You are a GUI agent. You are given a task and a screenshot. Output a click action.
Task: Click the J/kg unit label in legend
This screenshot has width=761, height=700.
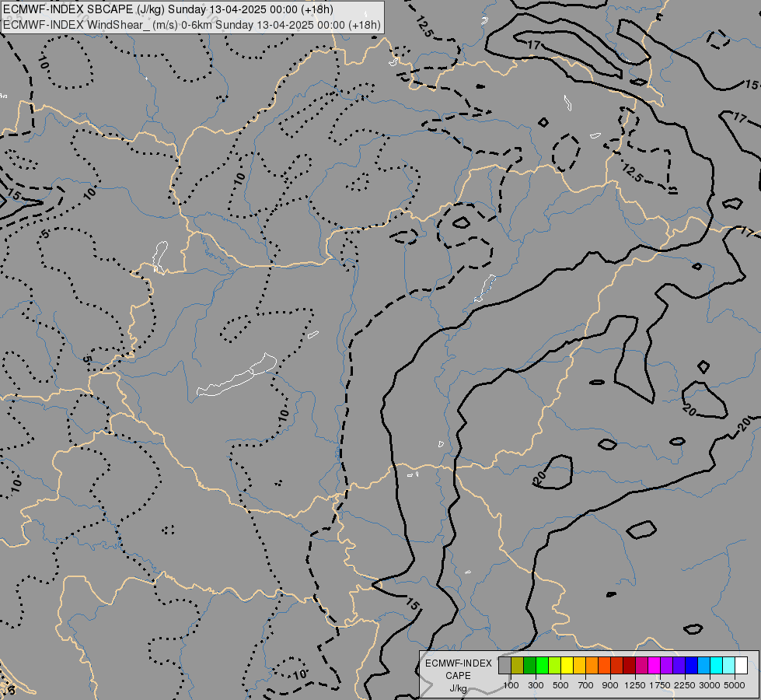[x=458, y=688]
